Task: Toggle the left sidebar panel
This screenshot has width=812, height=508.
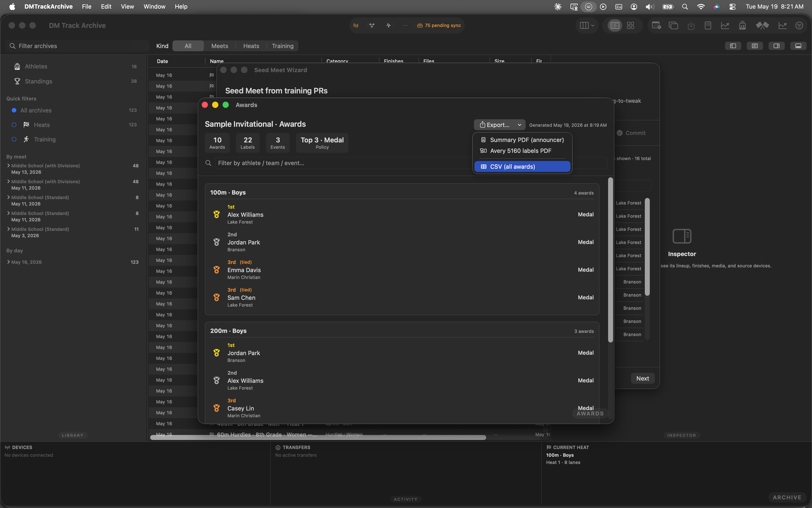Action: click(x=733, y=46)
